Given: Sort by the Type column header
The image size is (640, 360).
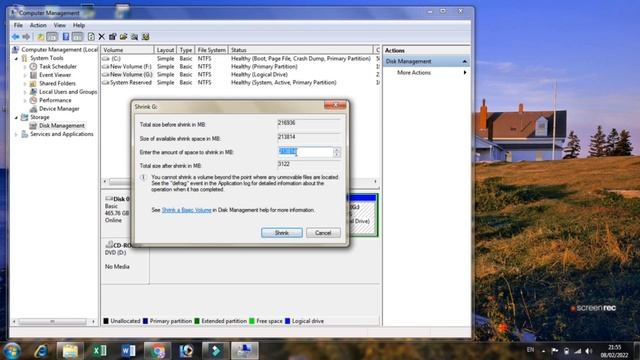Looking at the screenshot, I should pyautogui.click(x=186, y=50).
